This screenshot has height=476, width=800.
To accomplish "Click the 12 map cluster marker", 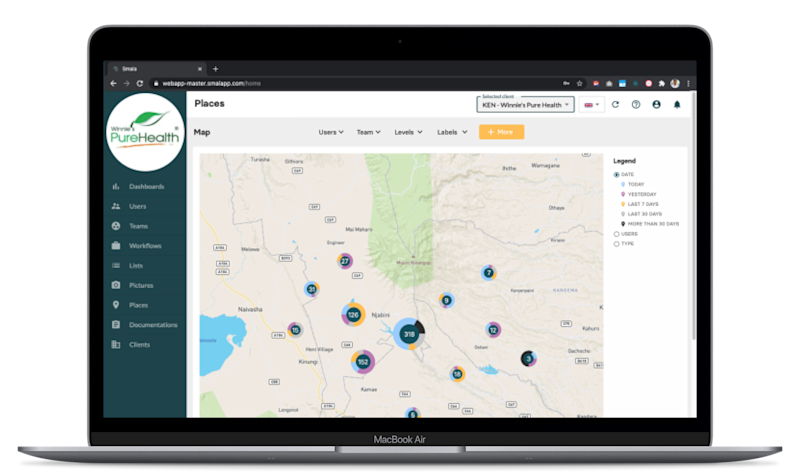I will [x=493, y=330].
